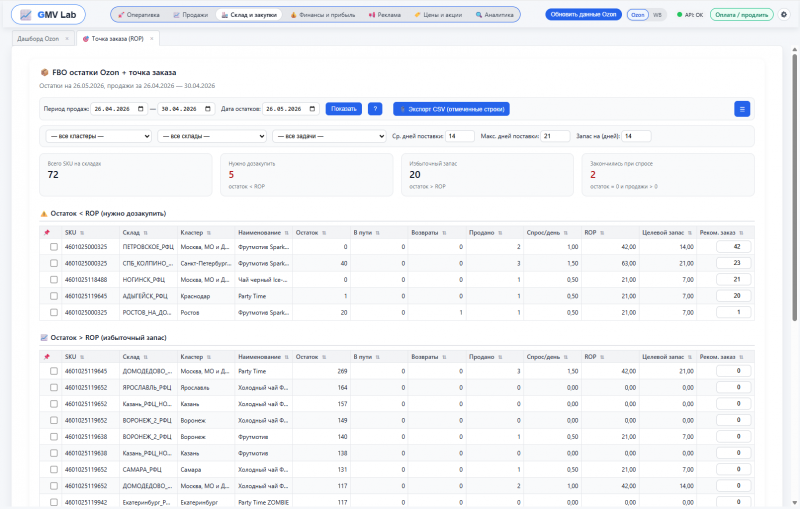Click the page vertical scrollbar thumb

pyautogui.click(x=794, y=186)
